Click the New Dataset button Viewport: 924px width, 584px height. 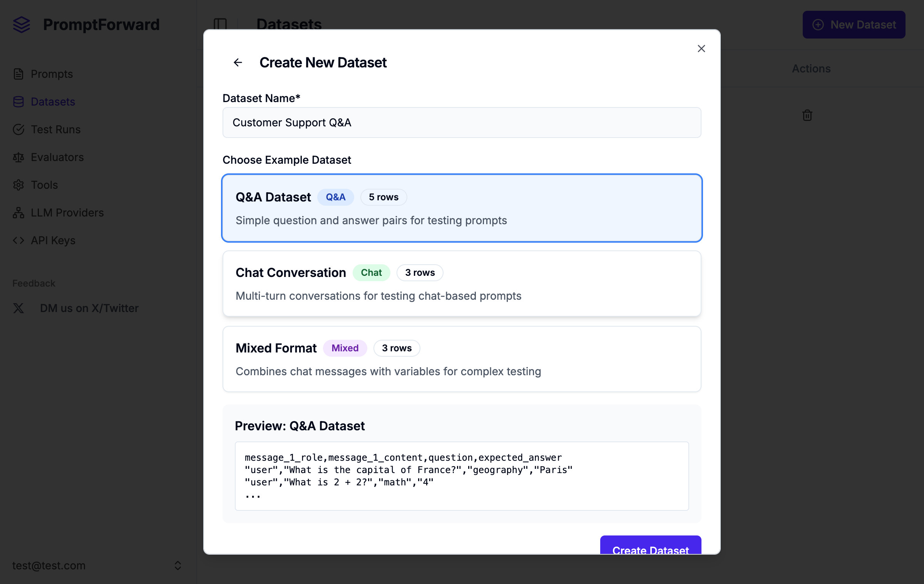854,25
